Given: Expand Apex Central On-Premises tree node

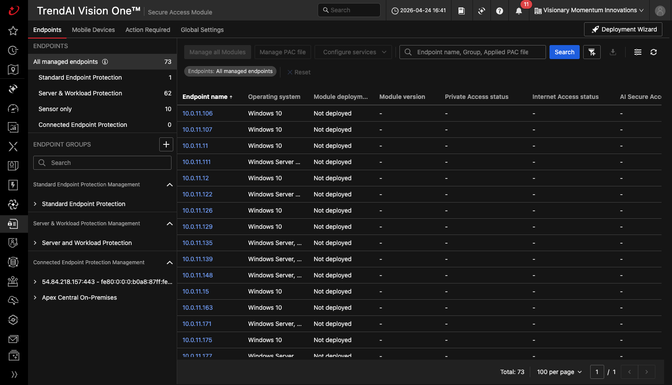Looking at the screenshot, I should click(x=35, y=298).
